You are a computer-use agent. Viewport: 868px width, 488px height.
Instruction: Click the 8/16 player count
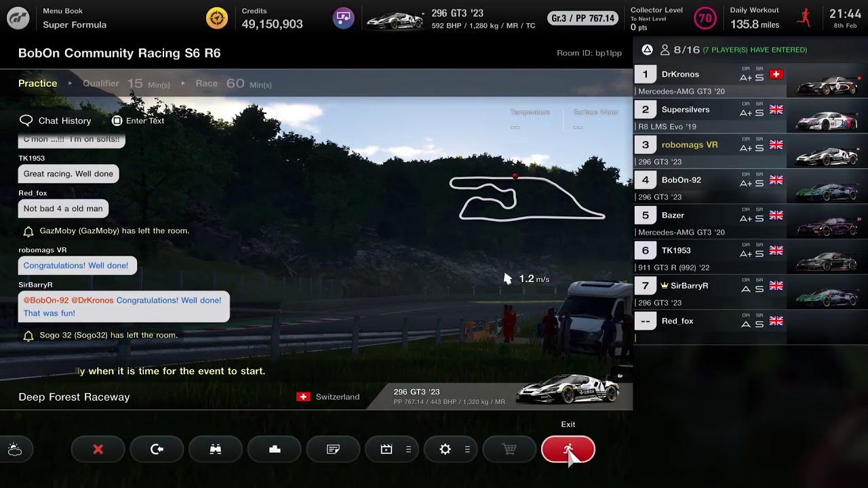[686, 49]
